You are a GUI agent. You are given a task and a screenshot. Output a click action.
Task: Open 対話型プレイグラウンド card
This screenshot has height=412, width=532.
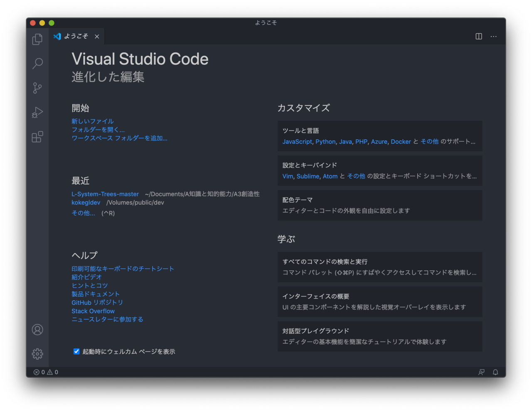tap(380, 336)
